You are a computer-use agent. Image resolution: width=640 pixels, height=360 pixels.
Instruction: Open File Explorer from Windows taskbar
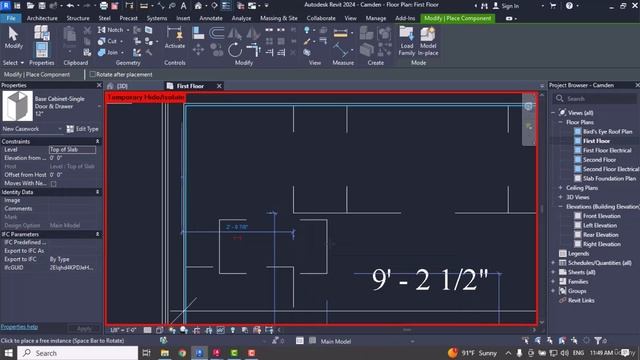(x=165, y=353)
